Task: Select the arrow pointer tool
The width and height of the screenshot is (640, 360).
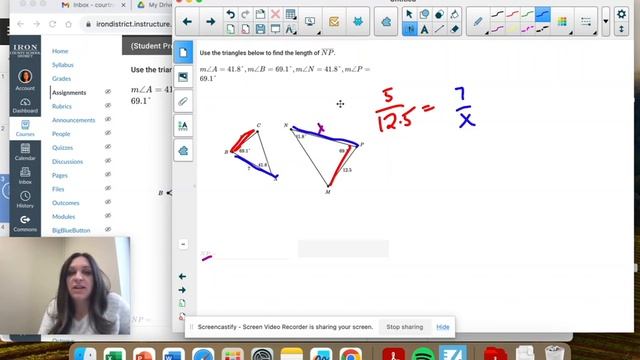Action: tap(409, 14)
